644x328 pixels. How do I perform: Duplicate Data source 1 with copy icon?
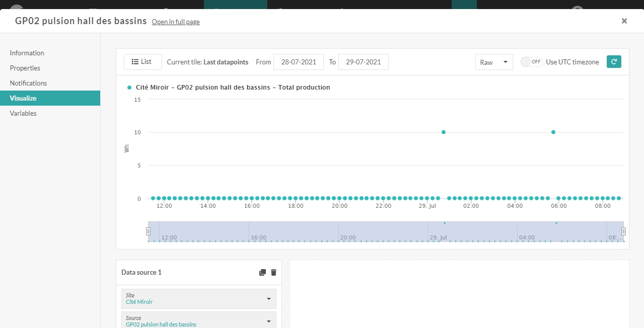pyautogui.click(x=262, y=272)
